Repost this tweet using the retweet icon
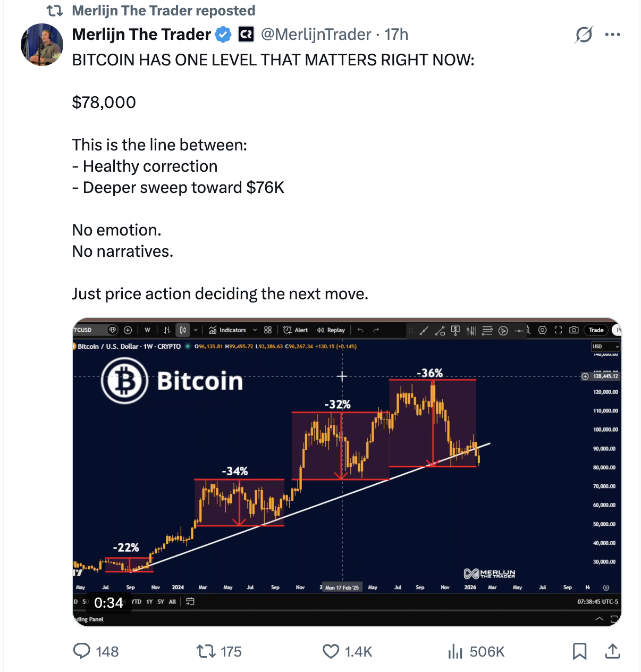 (205, 651)
